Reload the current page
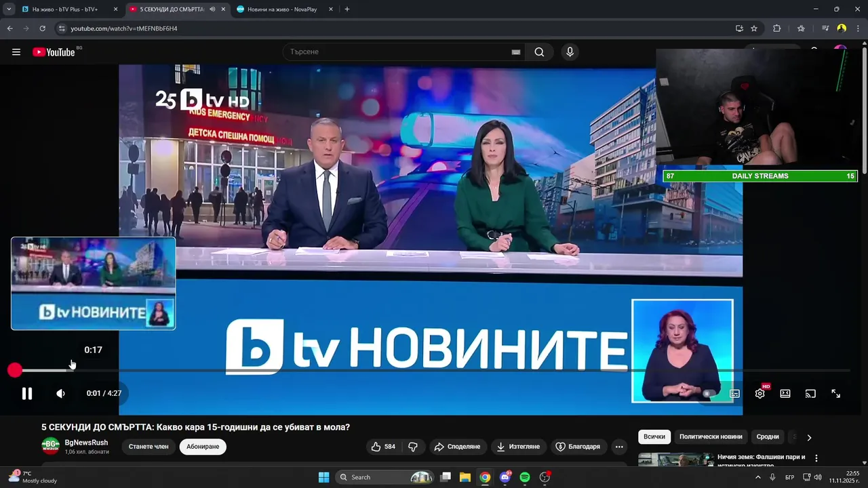Screen dimensions: 868x488 (x=42, y=28)
